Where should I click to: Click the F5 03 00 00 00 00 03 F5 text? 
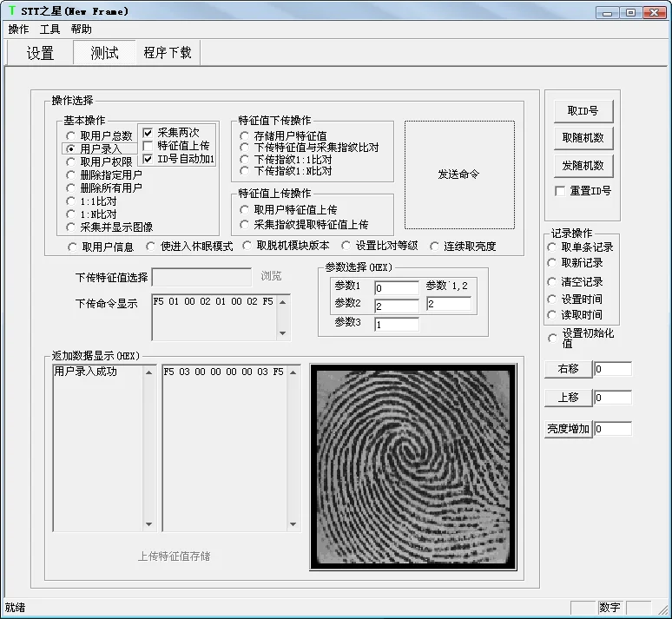(223, 372)
